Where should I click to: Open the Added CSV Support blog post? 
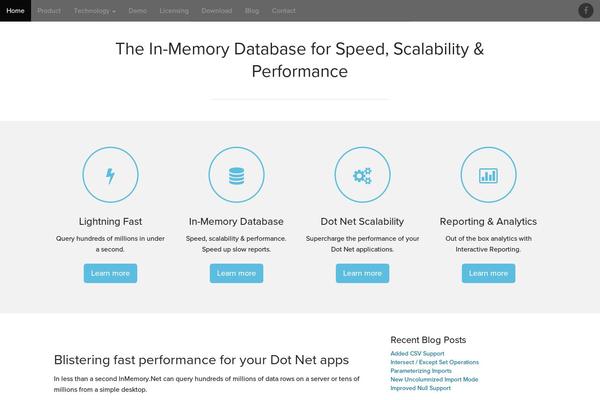click(x=417, y=353)
